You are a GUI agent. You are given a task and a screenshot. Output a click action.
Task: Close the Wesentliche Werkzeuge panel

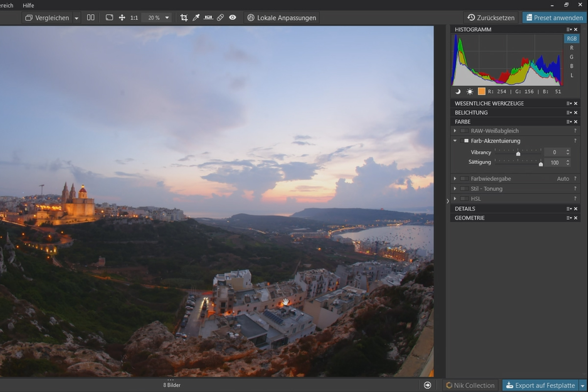(576, 103)
